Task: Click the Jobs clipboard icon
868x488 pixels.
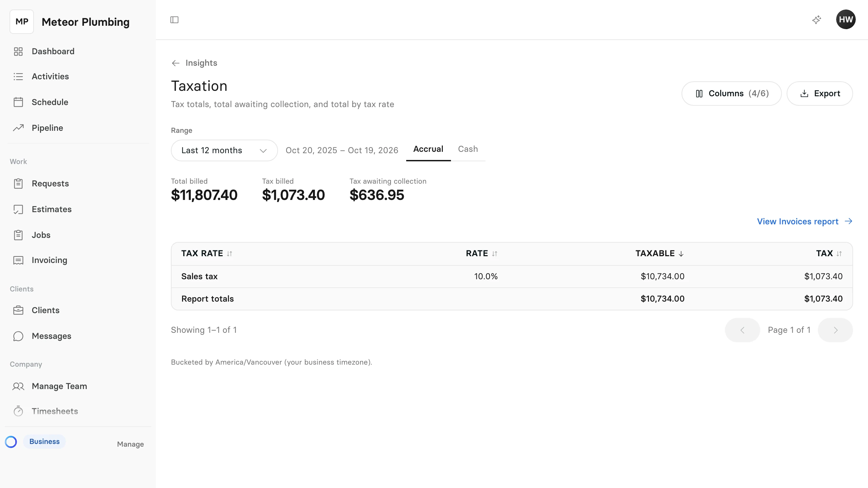Action: 18,235
